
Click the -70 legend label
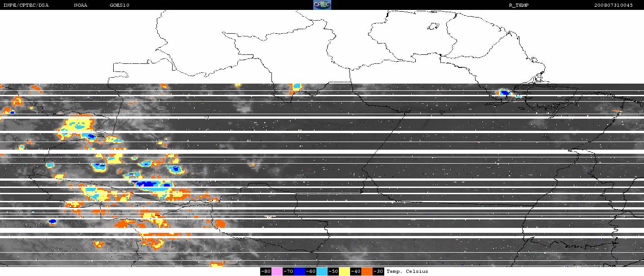tap(289, 272)
